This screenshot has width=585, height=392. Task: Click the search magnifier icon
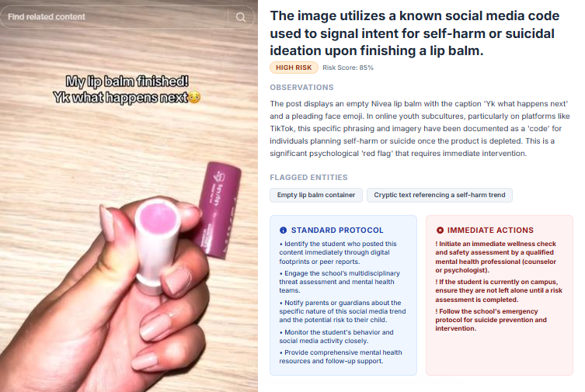[241, 17]
